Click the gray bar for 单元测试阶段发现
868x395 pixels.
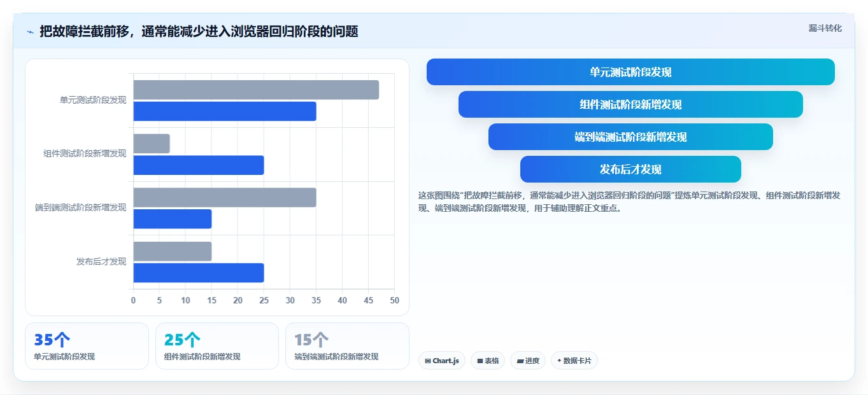pyautogui.click(x=256, y=90)
